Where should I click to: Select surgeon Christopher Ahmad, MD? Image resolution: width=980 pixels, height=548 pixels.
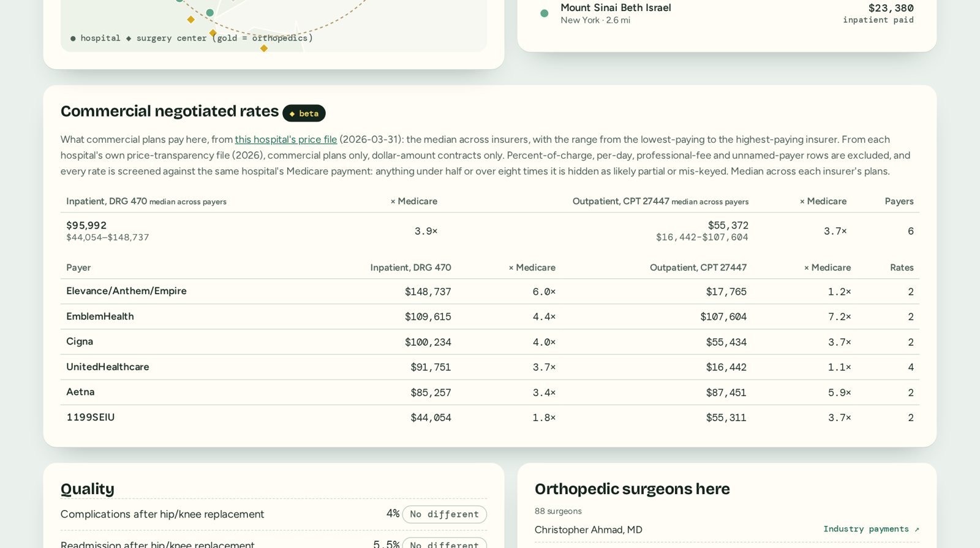[x=588, y=530]
